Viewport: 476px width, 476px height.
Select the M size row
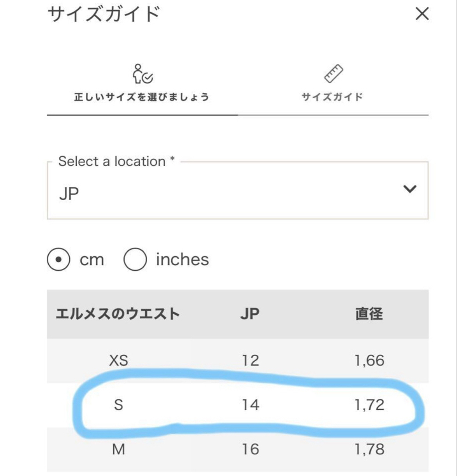(238, 449)
